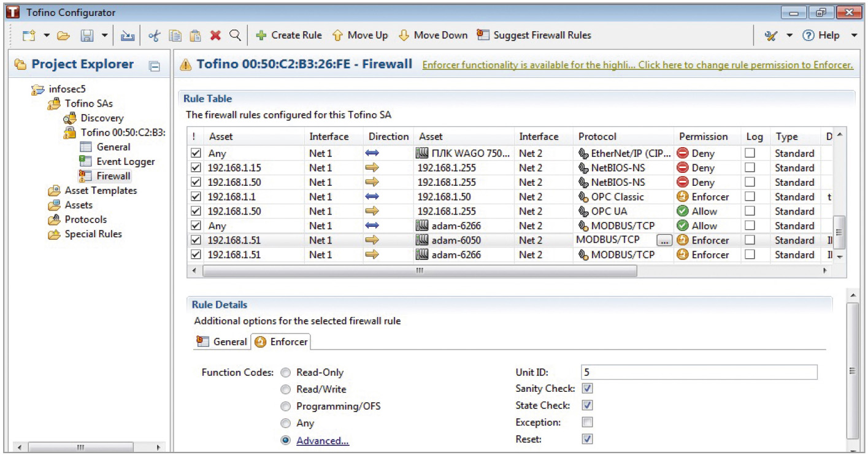Image resolution: width=868 pixels, height=455 pixels.
Task: Select General in the project tree
Action: pos(113,147)
